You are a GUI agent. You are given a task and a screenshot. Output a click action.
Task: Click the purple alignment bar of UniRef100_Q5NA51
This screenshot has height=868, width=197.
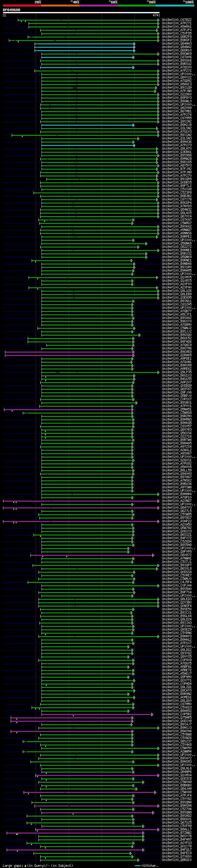click(x=68, y=410)
